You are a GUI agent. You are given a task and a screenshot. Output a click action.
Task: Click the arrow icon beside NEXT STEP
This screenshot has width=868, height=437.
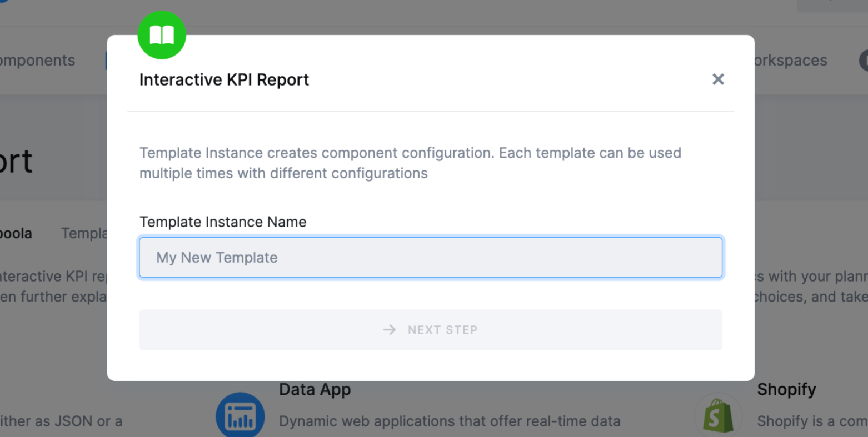click(x=390, y=330)
